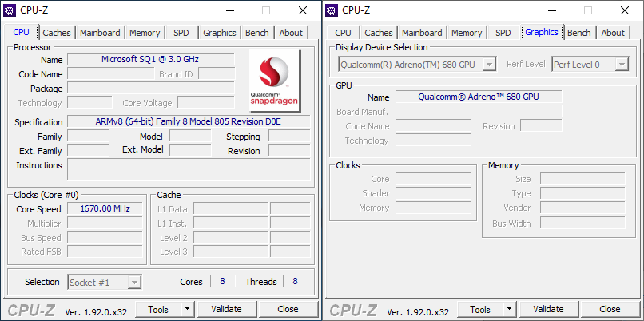Select the Memory tab in the right window
The height and width of the screenshot is (321, 644).
[x=467, y=33]
